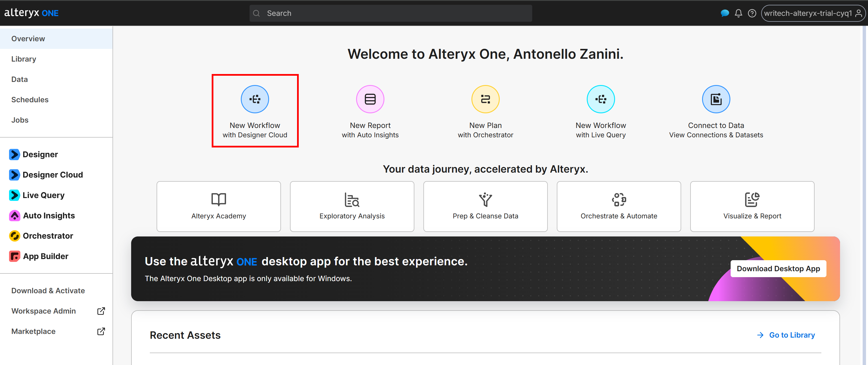The height and width of the screenshot is (365, 868).
Task: Select Overview in the sidebar
Action: 56,39
